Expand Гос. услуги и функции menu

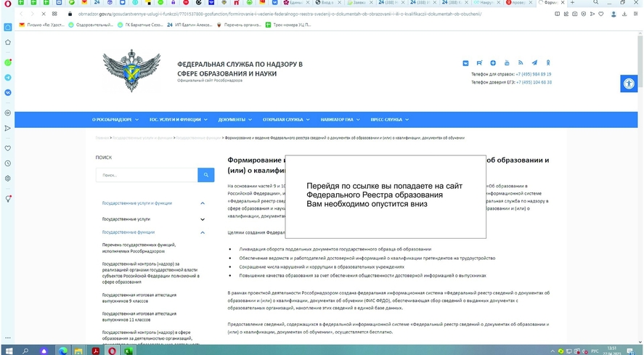(179, 120)
